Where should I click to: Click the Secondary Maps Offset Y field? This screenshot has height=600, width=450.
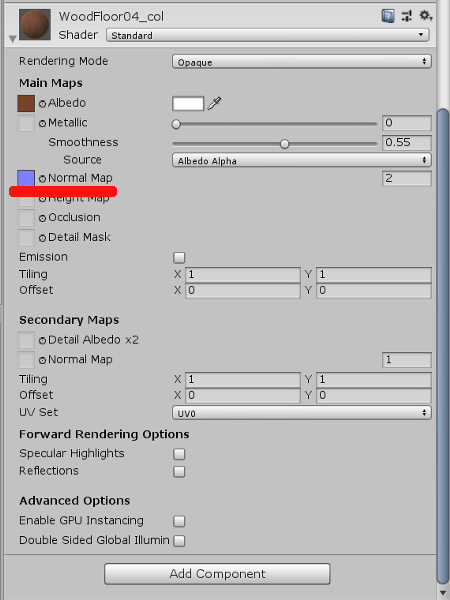374,396
